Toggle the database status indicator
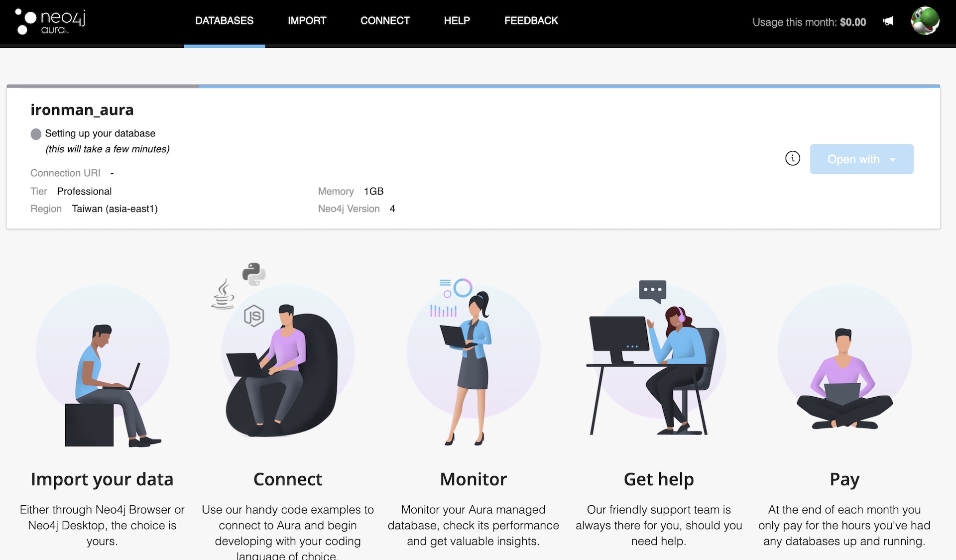Image resolution: width=956 pixels, height=560 pixels. pyautogui.click(x=35, y=133)
